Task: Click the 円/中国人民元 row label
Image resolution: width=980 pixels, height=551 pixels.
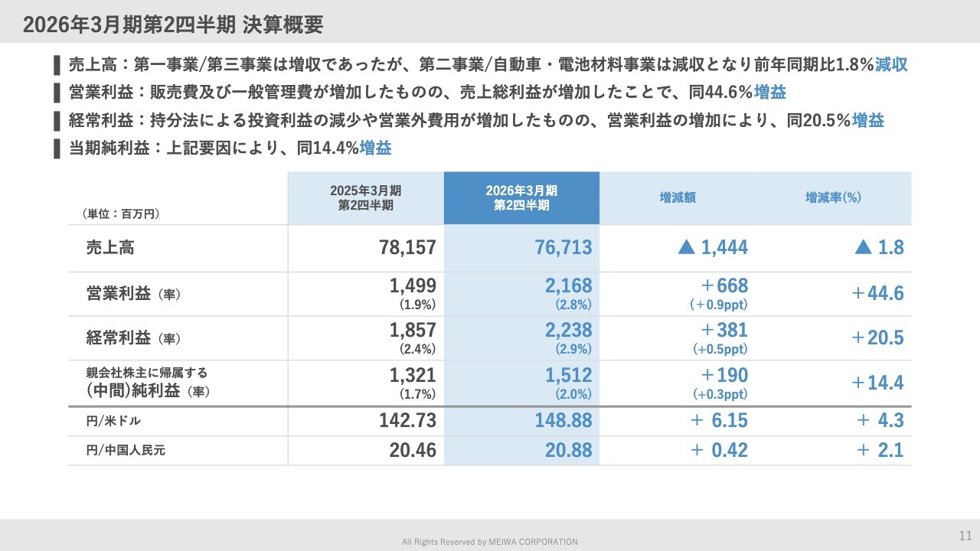Action: [x=126, y=451]
